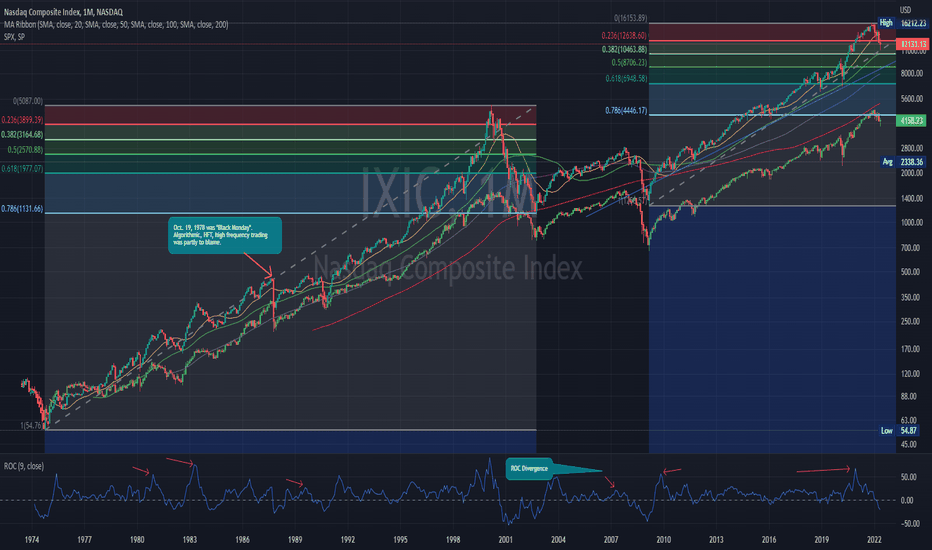
Task: Click the Nasdaq Composite Index chart title
Action: [x=63, y=12]
